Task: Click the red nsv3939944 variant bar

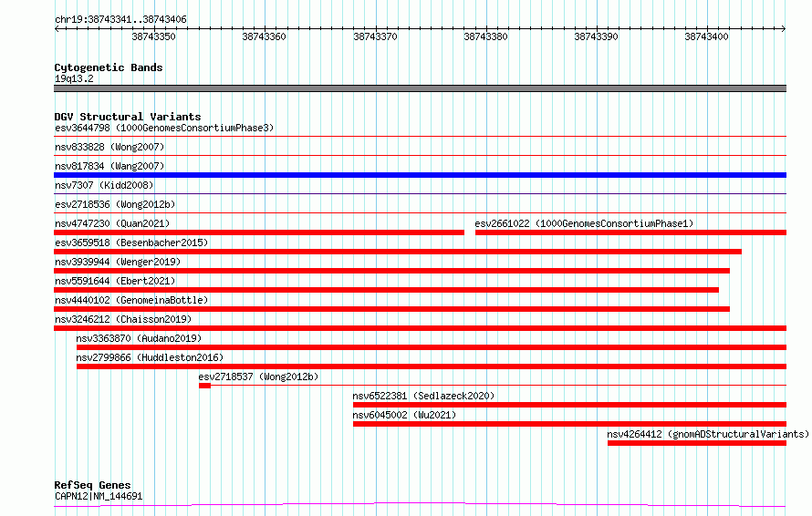Action: [x=392, y=271]
